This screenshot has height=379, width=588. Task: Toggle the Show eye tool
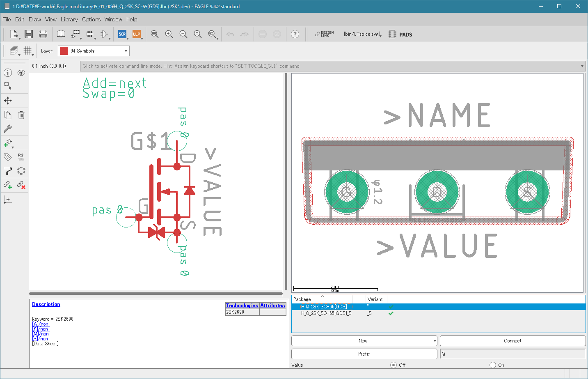click(x=21, y=73)
